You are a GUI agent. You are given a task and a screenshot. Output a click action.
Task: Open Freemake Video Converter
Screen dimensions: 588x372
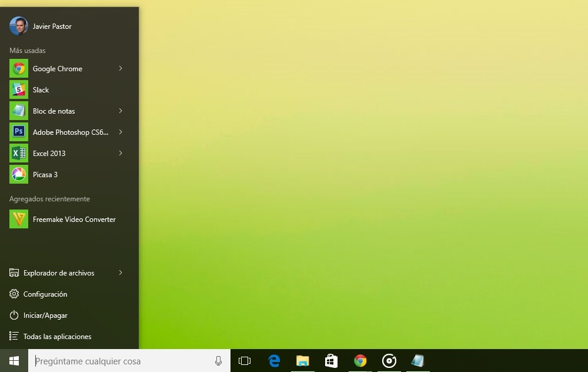[x=69, y=219]
